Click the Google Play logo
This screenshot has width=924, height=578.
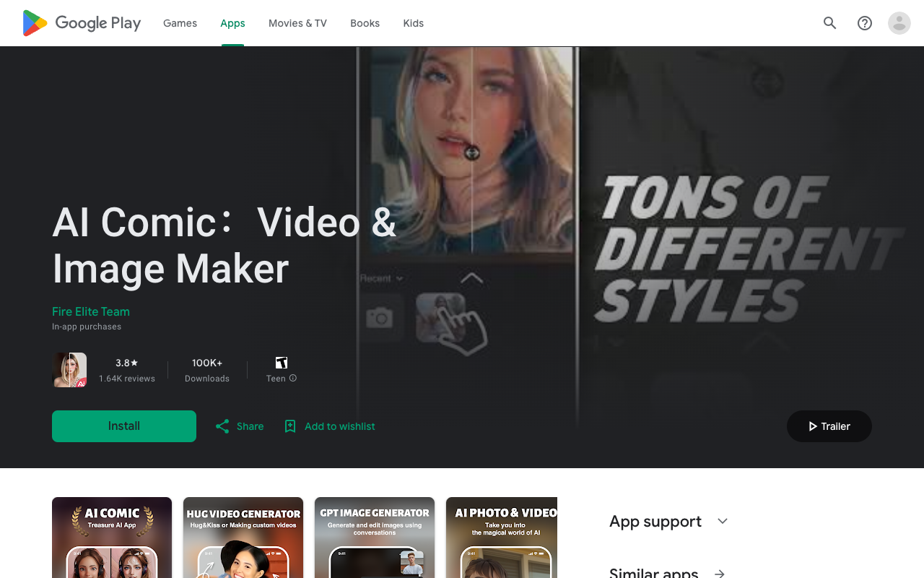pyautogui.click(x=82, y=23)
